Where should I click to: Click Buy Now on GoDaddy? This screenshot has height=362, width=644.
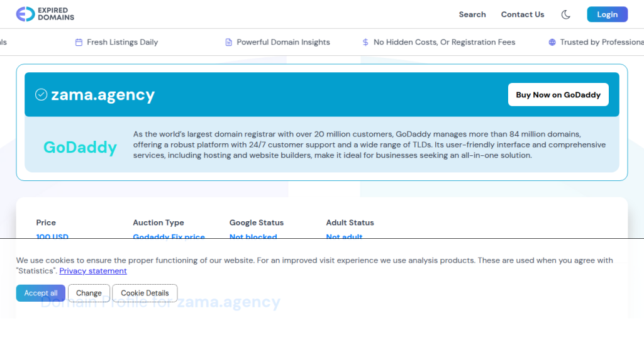[558, 95]
